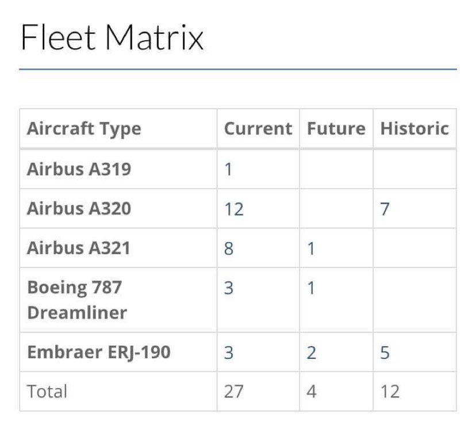Click the Aircraft Type column header
The image size is (476, 448).
pyautogui.click(x=84, y=128)
